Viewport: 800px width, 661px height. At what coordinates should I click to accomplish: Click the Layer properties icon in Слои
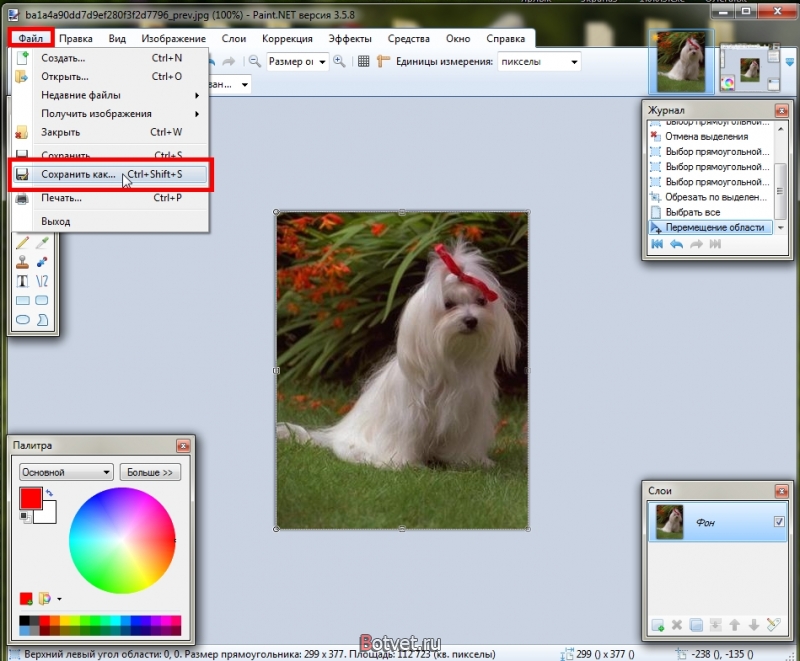coord(773,625)
